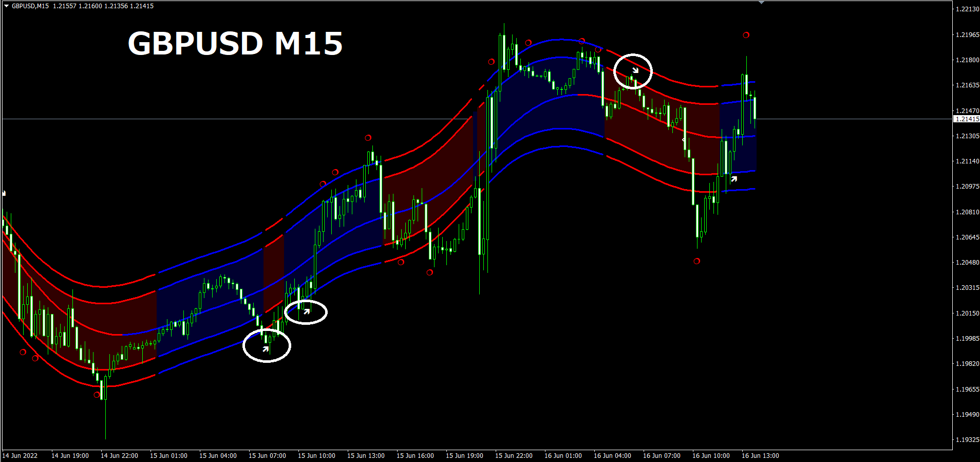Image resolution: width=980 pixels, height=462 pixels.
Task: Select the 16 Jun 01:00 time label
Action: (x=563, y=456)
